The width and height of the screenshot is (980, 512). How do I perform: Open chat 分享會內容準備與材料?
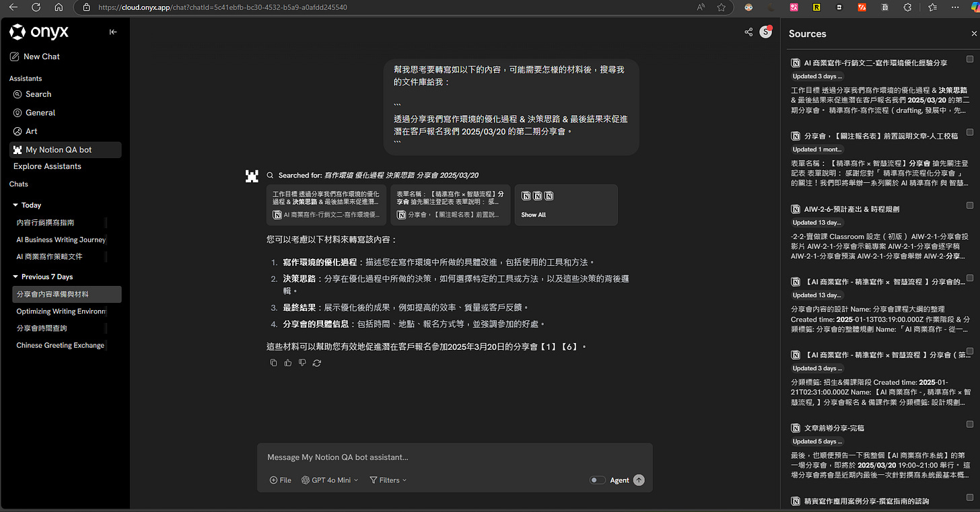pos(67,294)
